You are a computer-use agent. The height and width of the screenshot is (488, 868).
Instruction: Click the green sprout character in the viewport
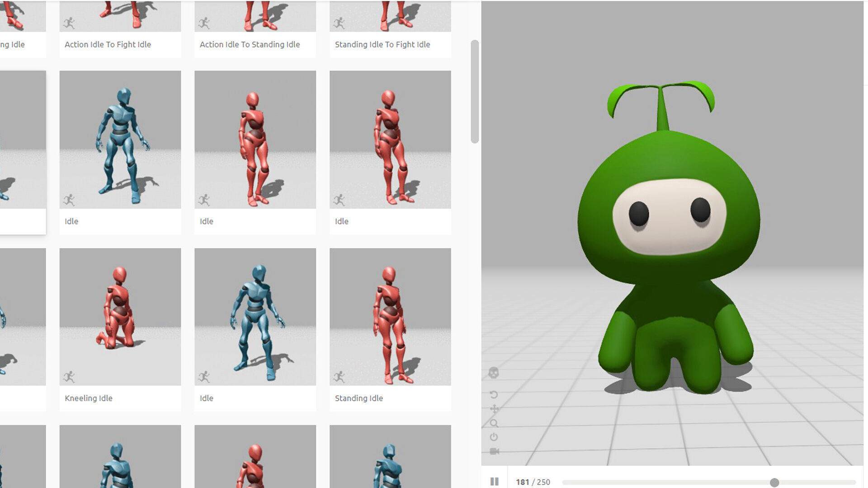pyautogui.click(x=669, y=237)
